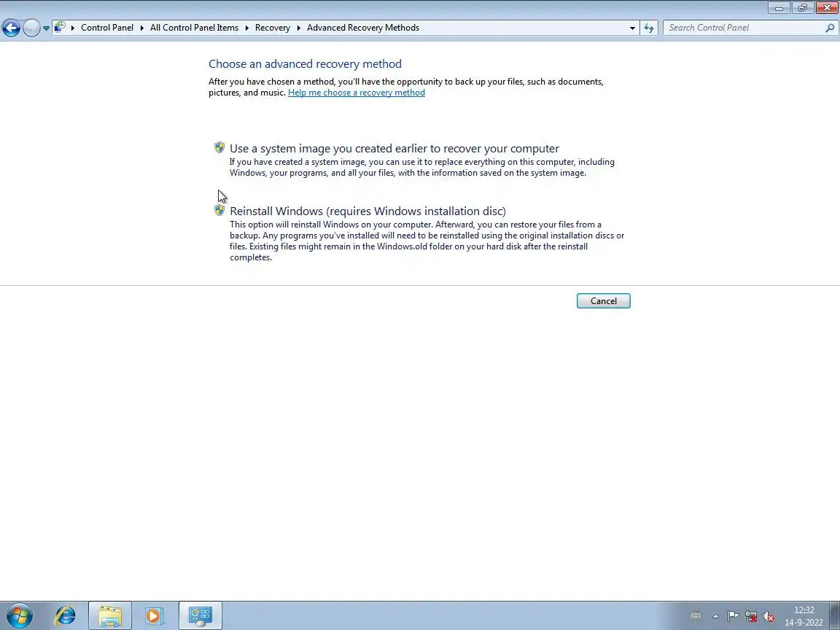Click the 'Choose an advanced recovery method' heading
Viewport: 840px width, 630px height.
(305, 63)
